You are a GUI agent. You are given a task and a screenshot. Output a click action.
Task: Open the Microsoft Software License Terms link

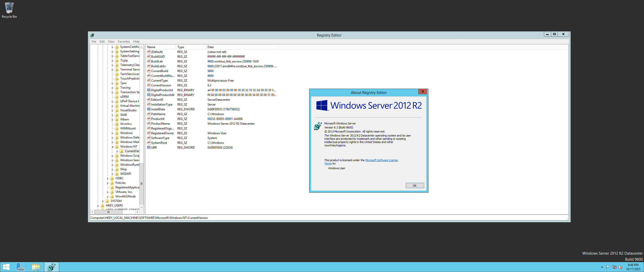(381, 160)
